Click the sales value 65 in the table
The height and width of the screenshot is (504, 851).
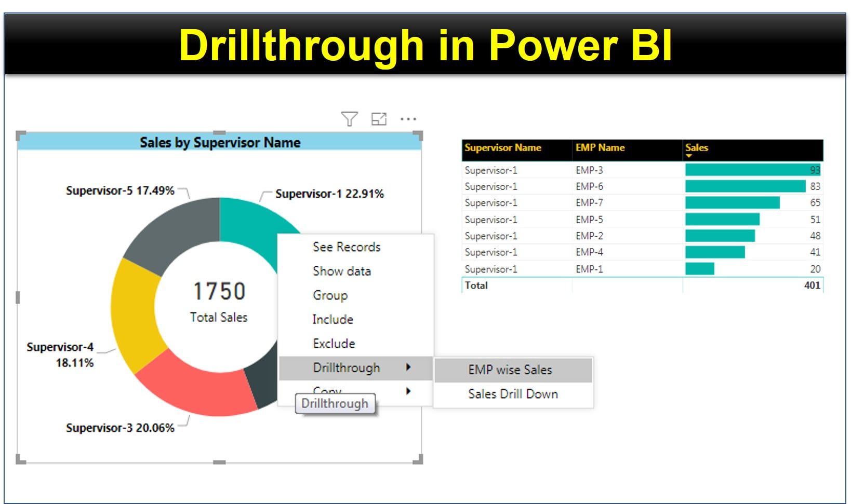click(815, 203)
